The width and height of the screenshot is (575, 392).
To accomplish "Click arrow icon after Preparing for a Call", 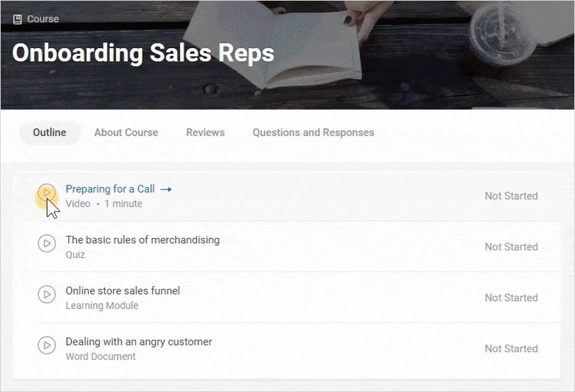I will click(x=166, y=189).
